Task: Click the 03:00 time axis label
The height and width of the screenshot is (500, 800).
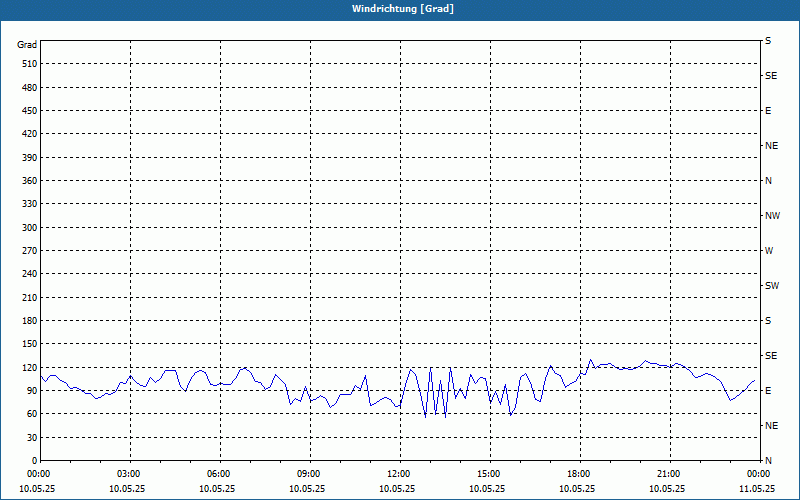Action: 130,474
